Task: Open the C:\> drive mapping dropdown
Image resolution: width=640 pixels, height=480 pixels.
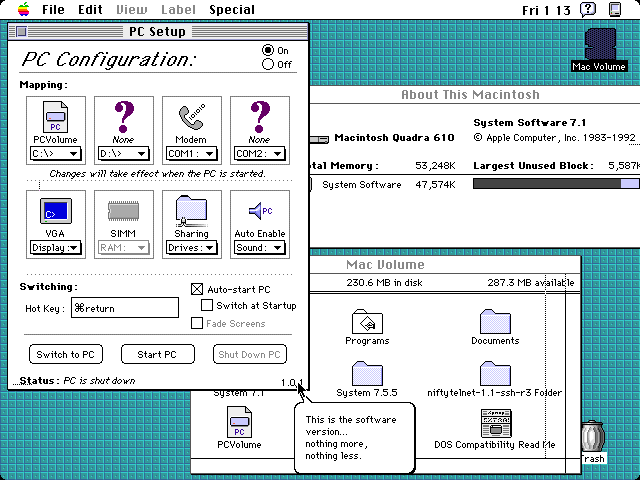Action: [56, 154]
